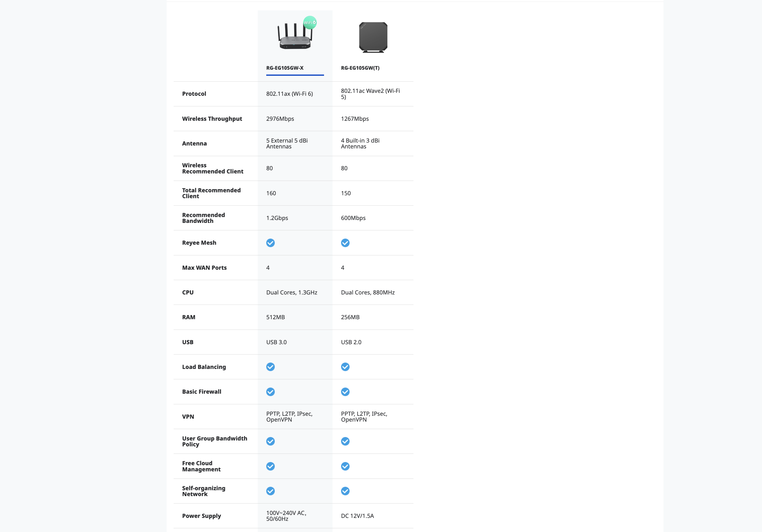Open the RG-EG105GW(T) product link
The width and height of the screenshot is (762, 532).
click(x=360, y=68)
